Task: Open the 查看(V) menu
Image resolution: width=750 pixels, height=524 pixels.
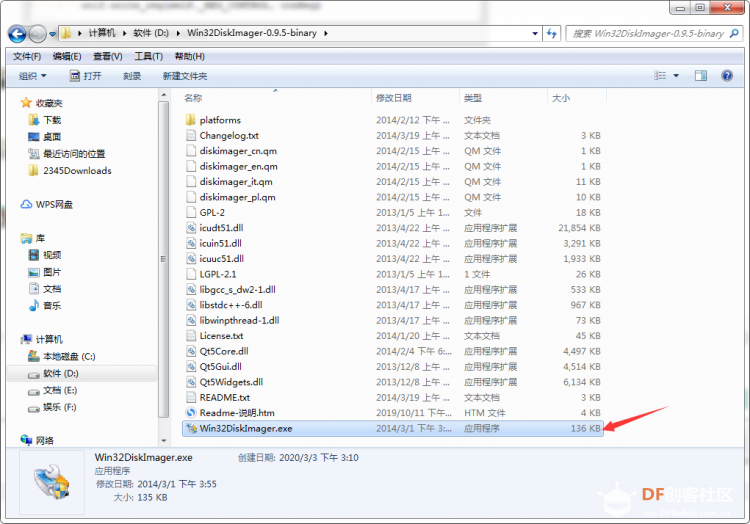Action: point(108,56)
